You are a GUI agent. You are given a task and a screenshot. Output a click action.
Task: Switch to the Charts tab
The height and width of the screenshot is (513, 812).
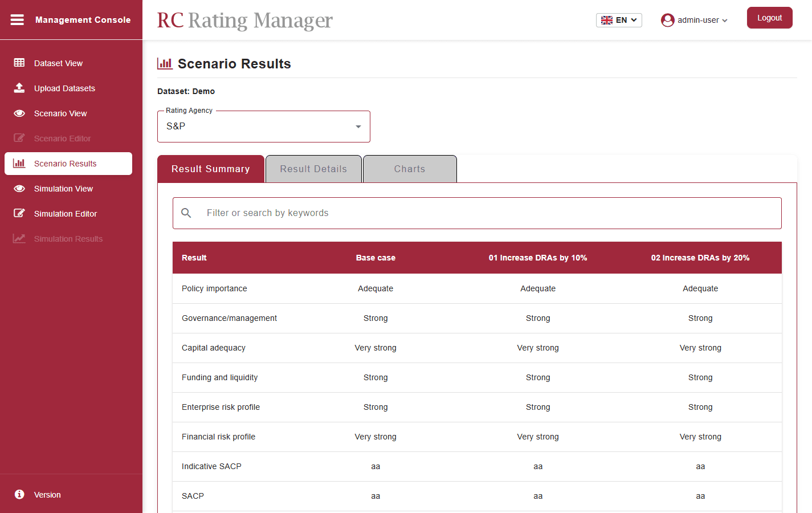pos(410,169)
